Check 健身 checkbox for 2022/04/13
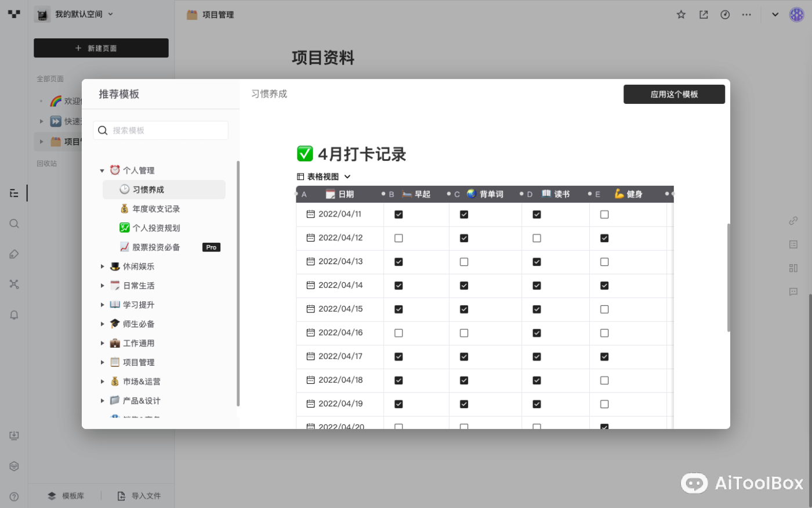Image resolution: width=812 pixels, height=508 pixels. click(x=604, y=262)
